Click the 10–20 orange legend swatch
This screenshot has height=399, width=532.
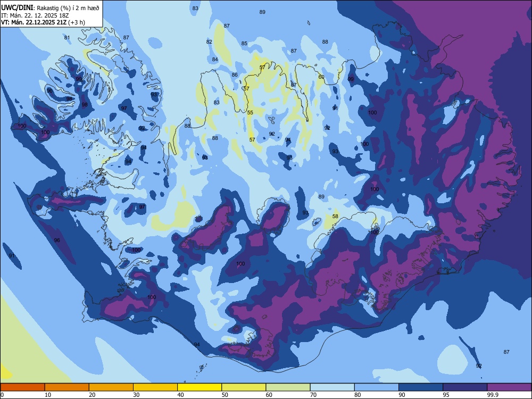point(67,387)
